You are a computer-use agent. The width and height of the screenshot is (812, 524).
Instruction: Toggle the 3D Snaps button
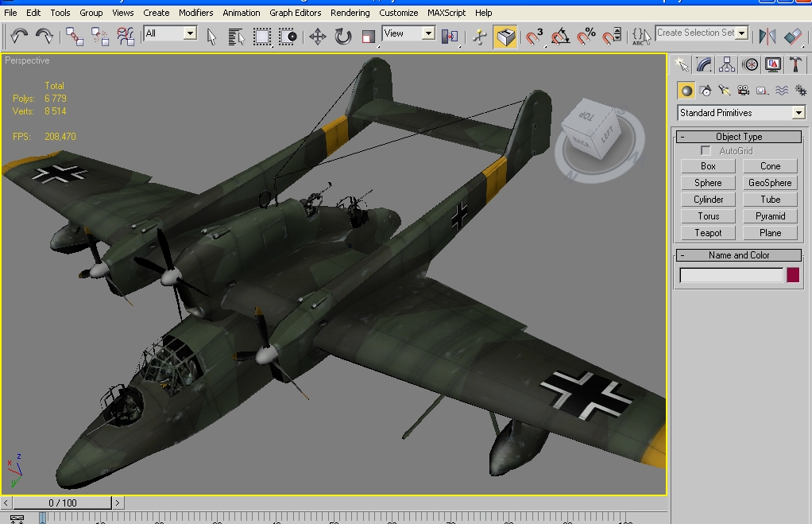point(535,37)
